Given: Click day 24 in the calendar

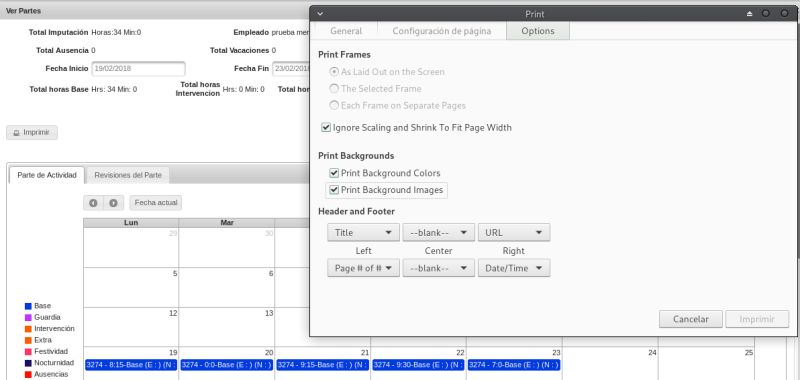Looking at the screenshot, I should 652,352.
